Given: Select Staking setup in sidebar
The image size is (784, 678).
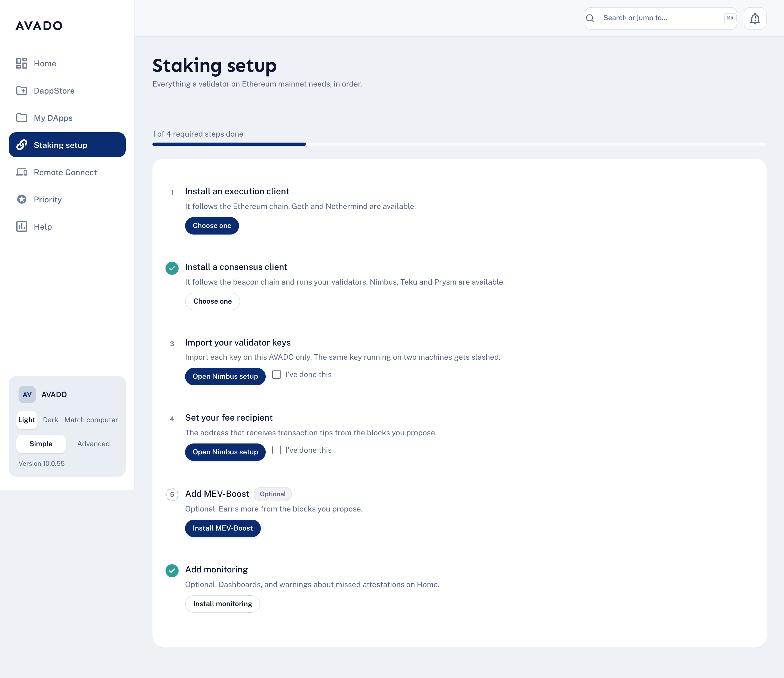Looking at the screenshot, I should [67, 145].
